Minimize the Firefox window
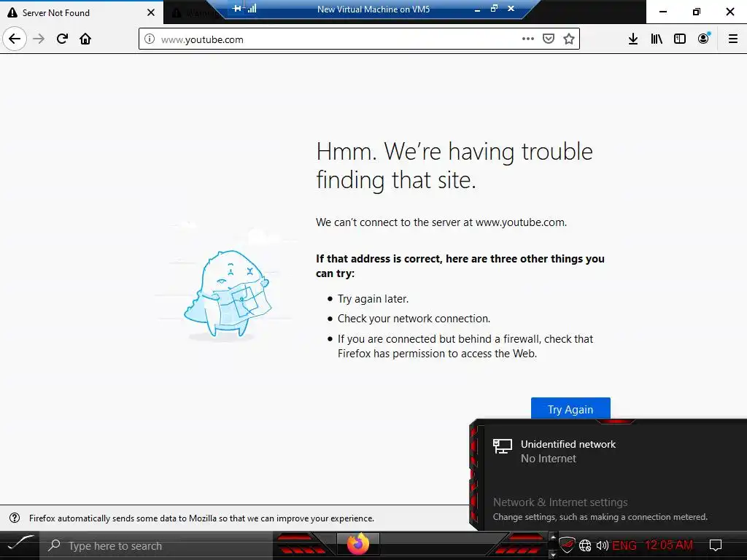 point(663,12)
